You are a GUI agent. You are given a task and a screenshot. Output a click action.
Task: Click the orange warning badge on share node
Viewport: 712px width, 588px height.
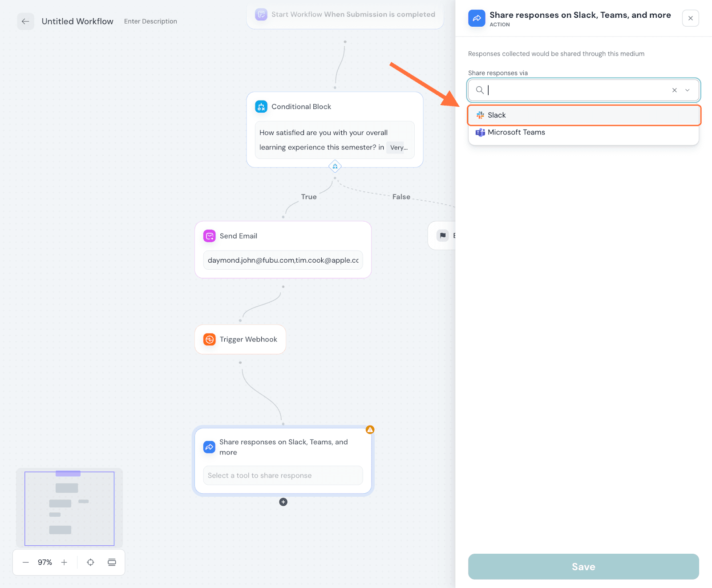click(370, 430)
